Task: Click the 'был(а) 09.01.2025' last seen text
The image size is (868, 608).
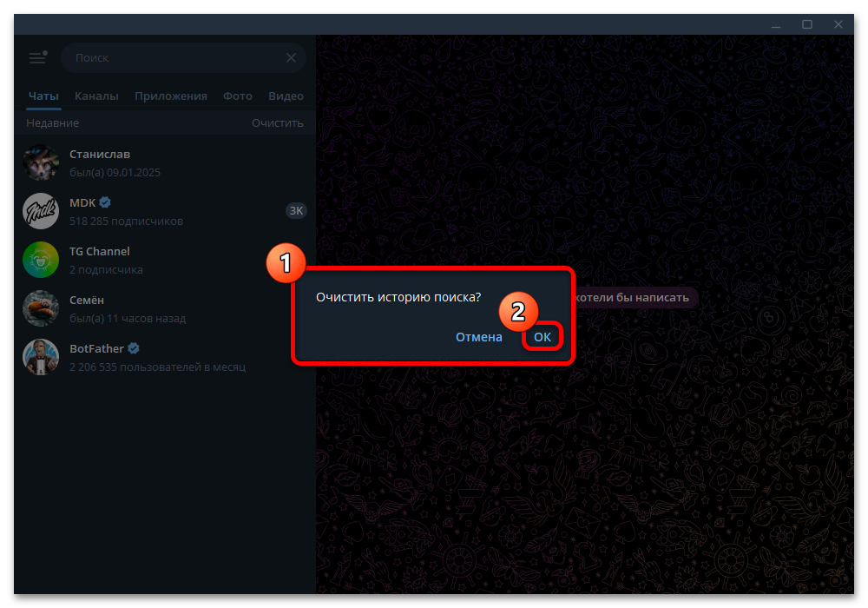Action: pos(115,172)
